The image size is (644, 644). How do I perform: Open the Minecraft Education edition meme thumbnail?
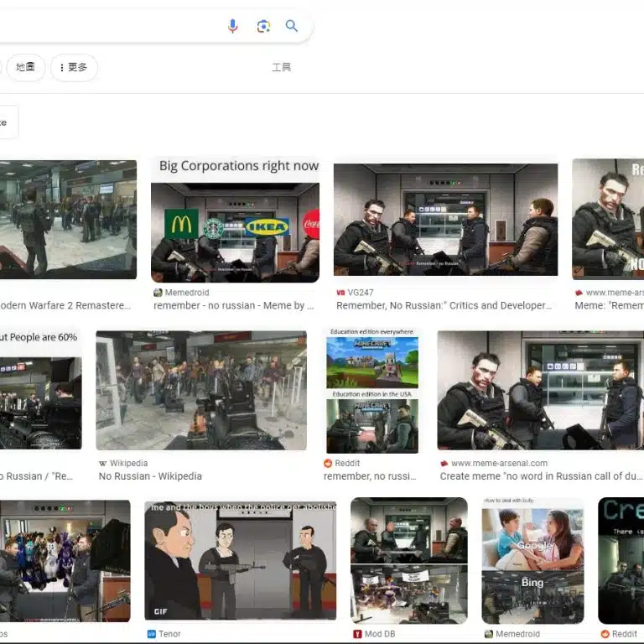point(372,390)
